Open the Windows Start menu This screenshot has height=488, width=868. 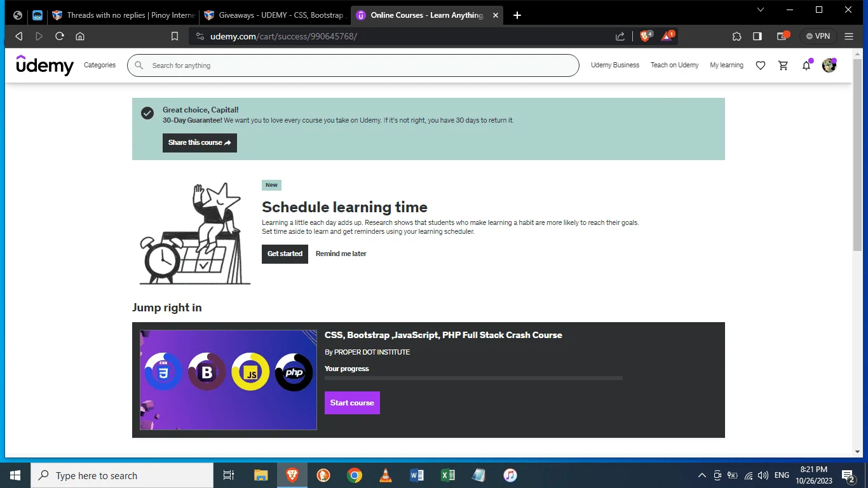(15, 475)
